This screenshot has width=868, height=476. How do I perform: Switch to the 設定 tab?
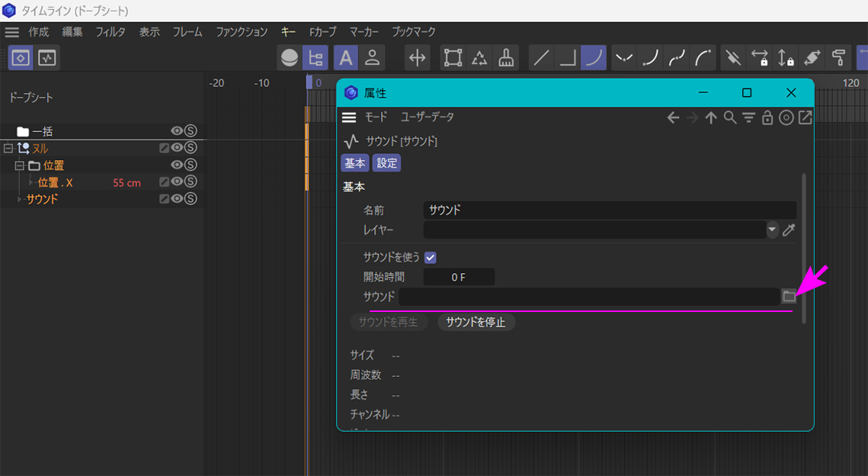(x=386, y=163)
